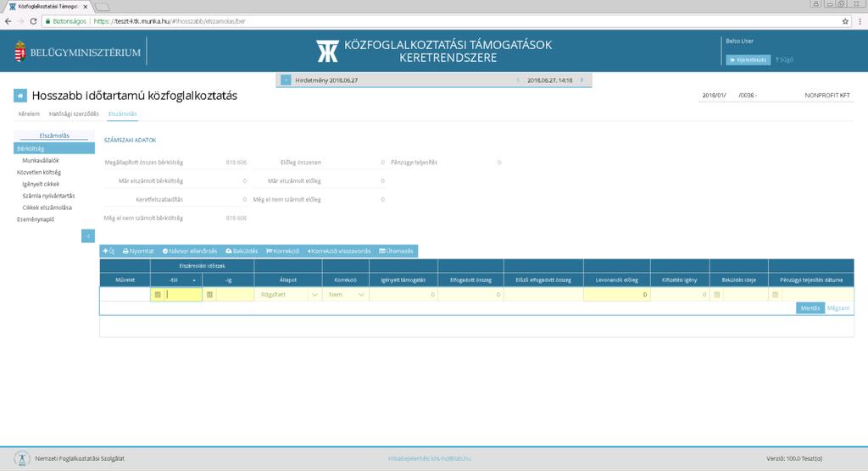Go back in browser history
Screen dimensions: 868x471
coord(8,21)
